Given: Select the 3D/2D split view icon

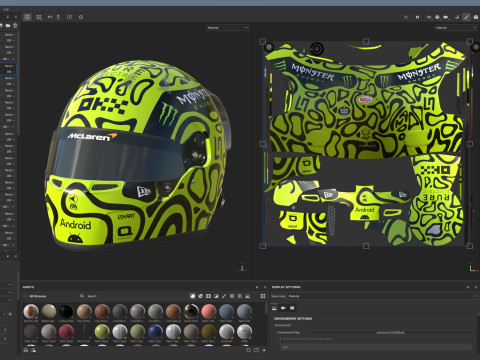Looking at the screenshot, I should click(28, 17).
